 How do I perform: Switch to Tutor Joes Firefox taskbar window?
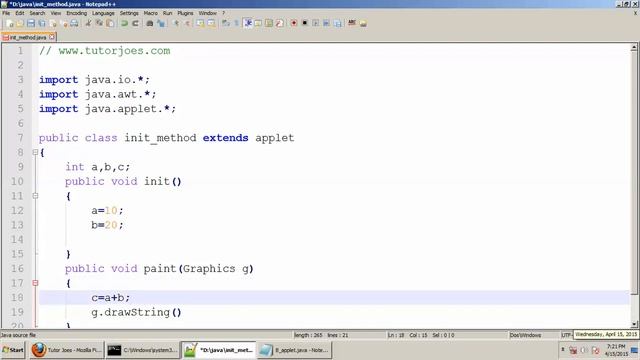(67, 350)
